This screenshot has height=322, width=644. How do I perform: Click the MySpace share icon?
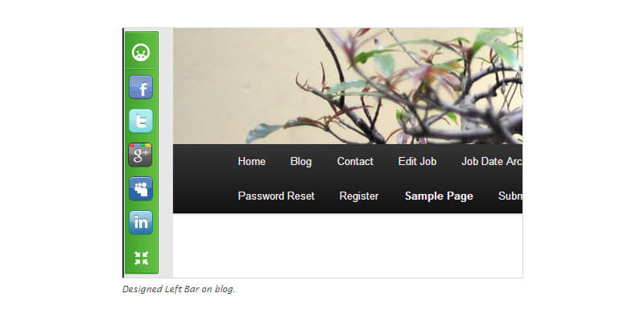[141, 189]
